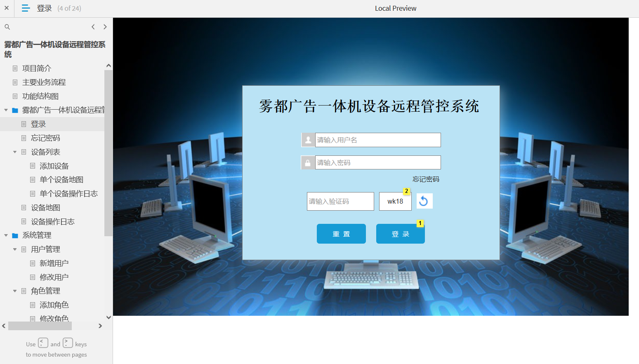Close the sidebar with the X icon
639x364 pixels.
(7, 8)
